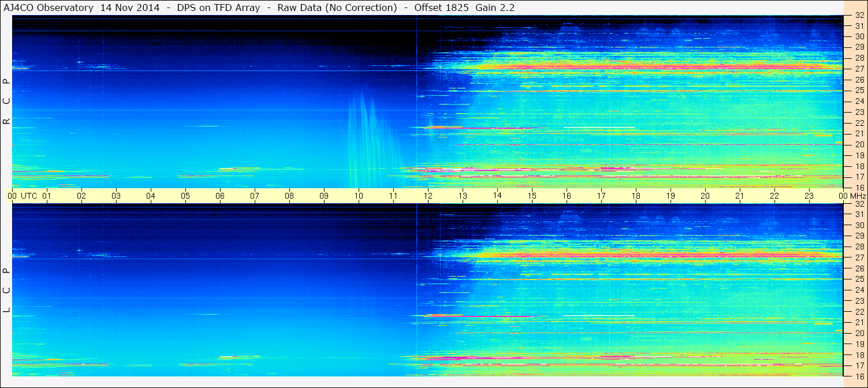Click the 18 MHz label in LCP panel
This screenshot has width=868, height=388.
(859, 355)
